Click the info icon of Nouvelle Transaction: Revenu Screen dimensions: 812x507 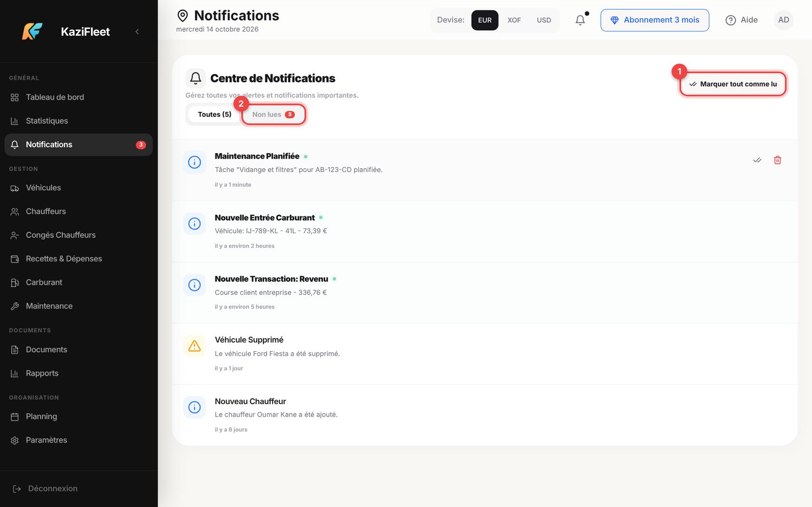[x=194, y=285]
